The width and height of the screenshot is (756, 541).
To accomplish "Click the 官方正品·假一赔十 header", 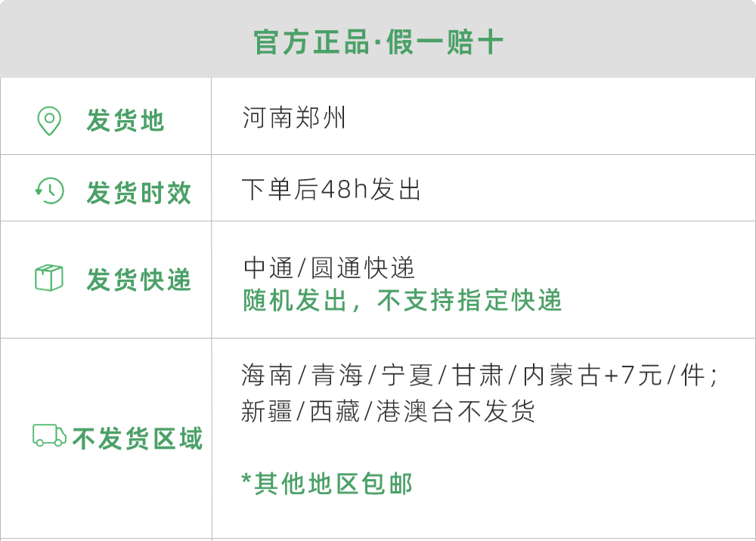I will (x=378, y=42).
